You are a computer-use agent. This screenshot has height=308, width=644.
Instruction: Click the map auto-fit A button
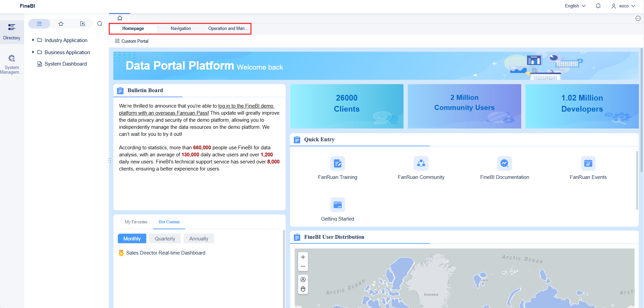click(303, 280)
